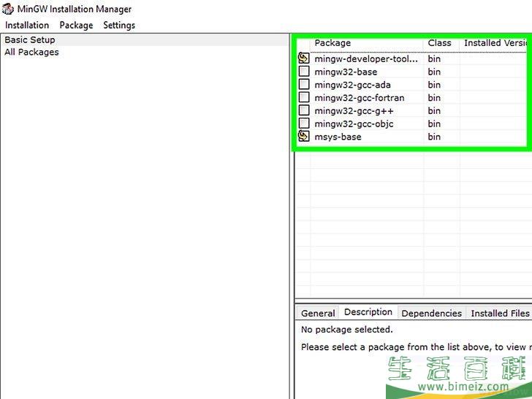Click the bin class cell of mingw32-gcc-fortran
The width and height of the screenshot is (532, 399).
pos(434,98)
